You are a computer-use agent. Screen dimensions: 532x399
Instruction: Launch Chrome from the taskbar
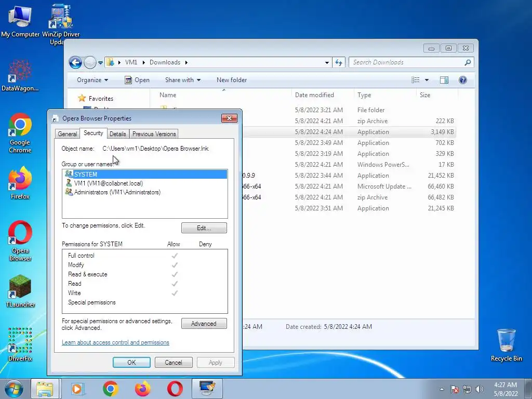(110, 389)
